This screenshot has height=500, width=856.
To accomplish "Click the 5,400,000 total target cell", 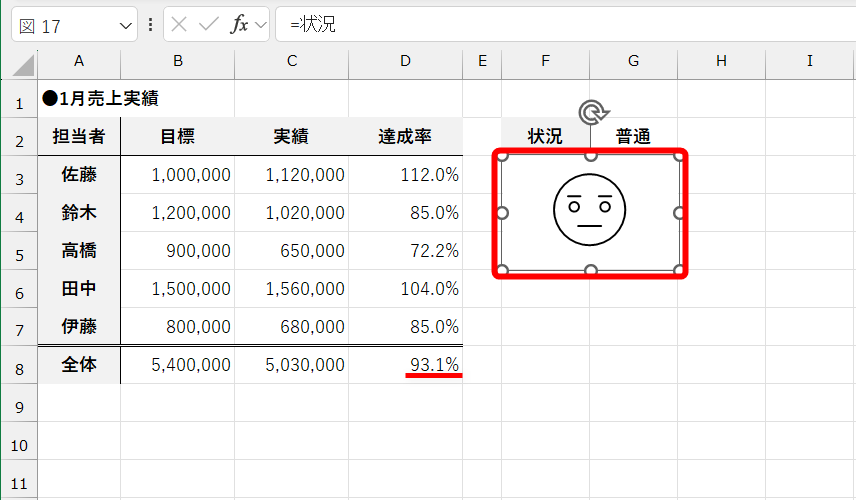I will click(177, 365).
